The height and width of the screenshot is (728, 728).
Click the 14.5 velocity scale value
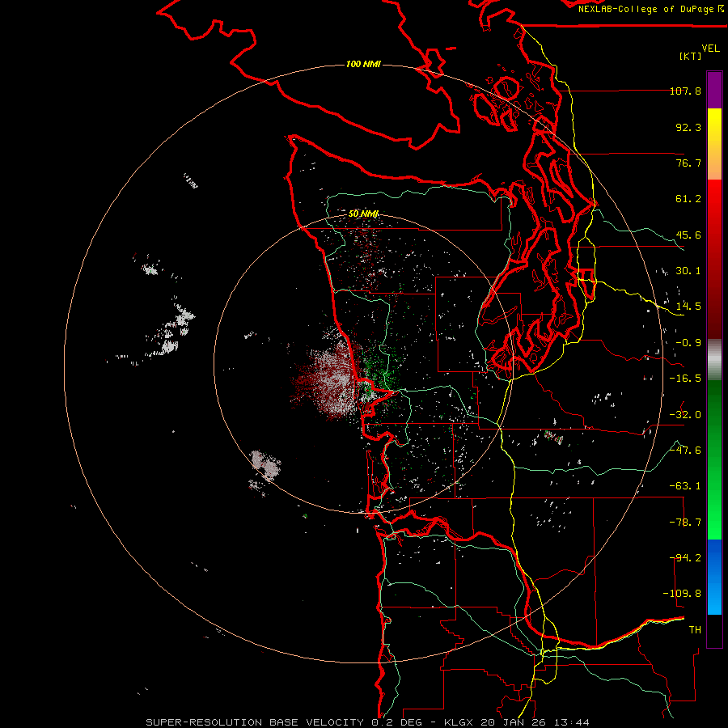click(x=688, y=307)
